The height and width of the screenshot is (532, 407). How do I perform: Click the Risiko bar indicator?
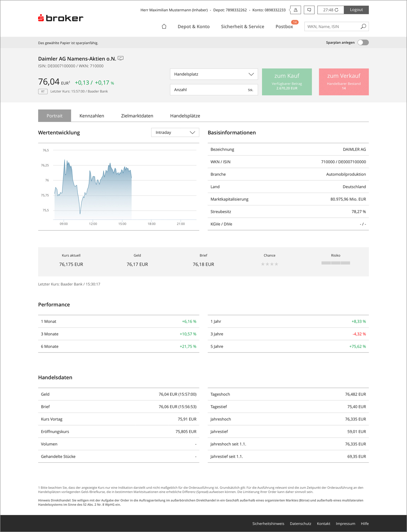[x=336, y=263]
